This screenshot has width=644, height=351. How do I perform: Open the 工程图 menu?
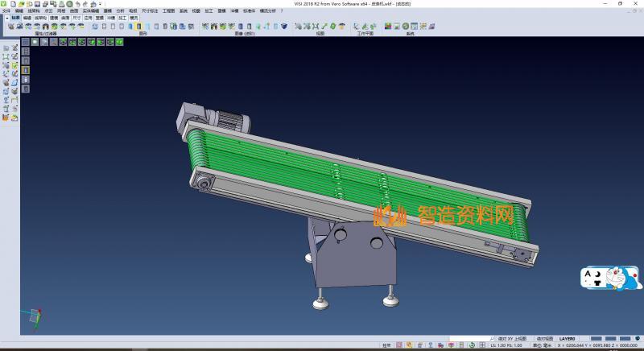tap(168, 11)
